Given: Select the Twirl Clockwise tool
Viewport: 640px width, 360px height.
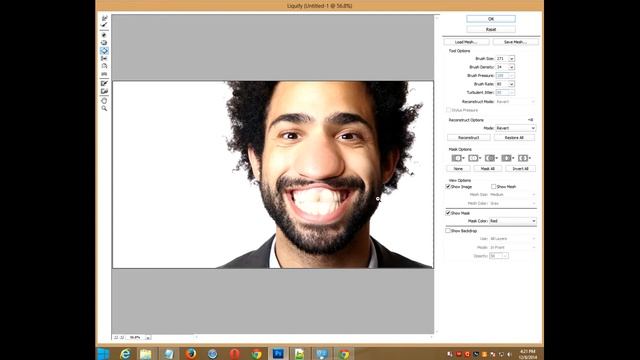Looking at the screenshot, I should click(104, 35).
